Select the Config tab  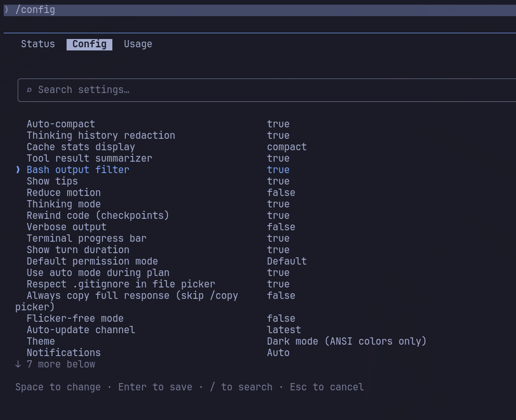click(89, 44)
